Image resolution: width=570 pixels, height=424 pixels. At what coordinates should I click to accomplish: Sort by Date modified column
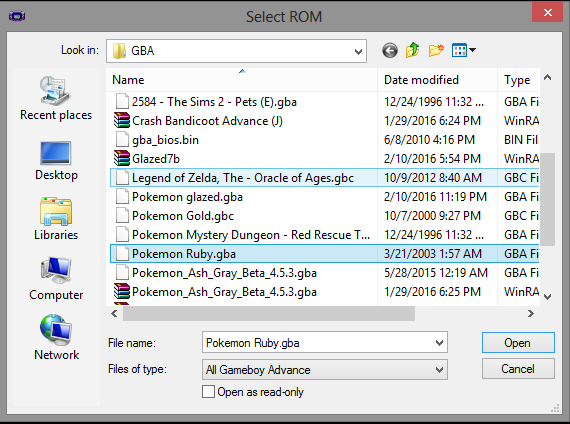437,80
